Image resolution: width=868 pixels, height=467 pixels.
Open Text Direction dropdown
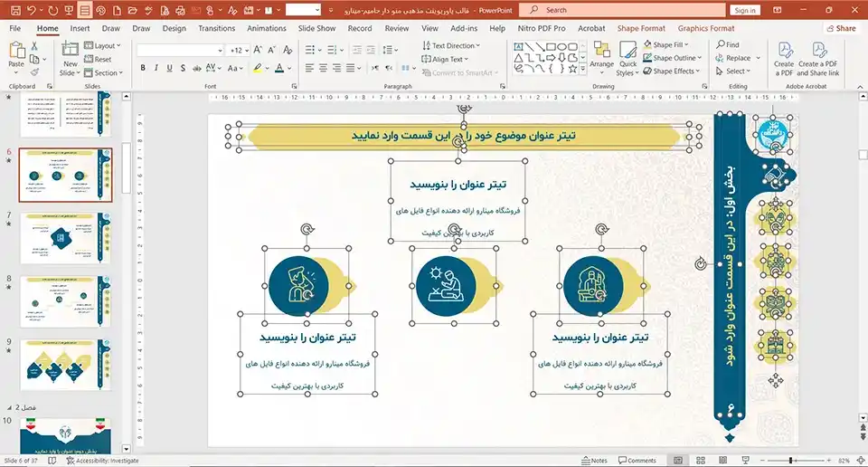(450, 45)
